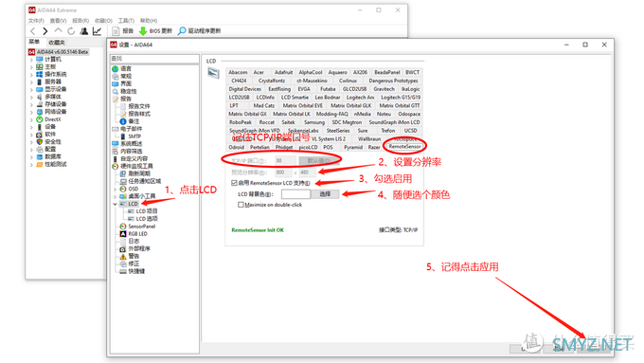Click the LCD 背景色 white color swatch
Viewport: 644px width, 363px height.
coord(295,193)
